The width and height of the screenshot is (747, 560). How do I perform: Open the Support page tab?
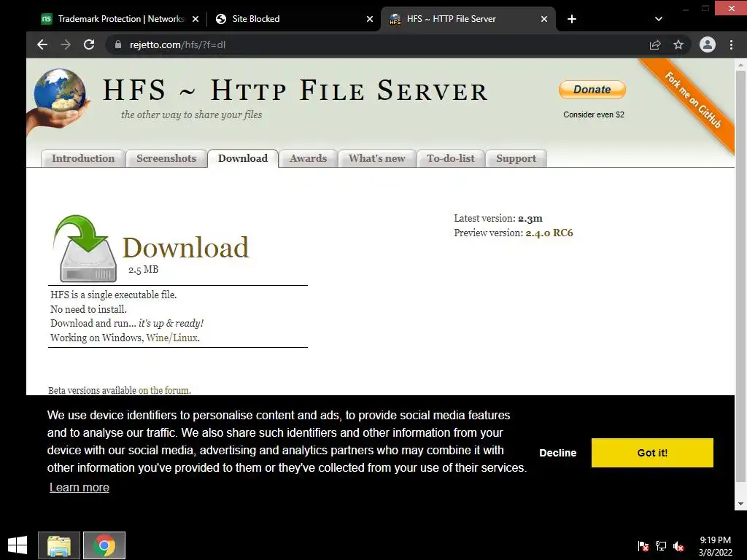click(x=516, y=158)
